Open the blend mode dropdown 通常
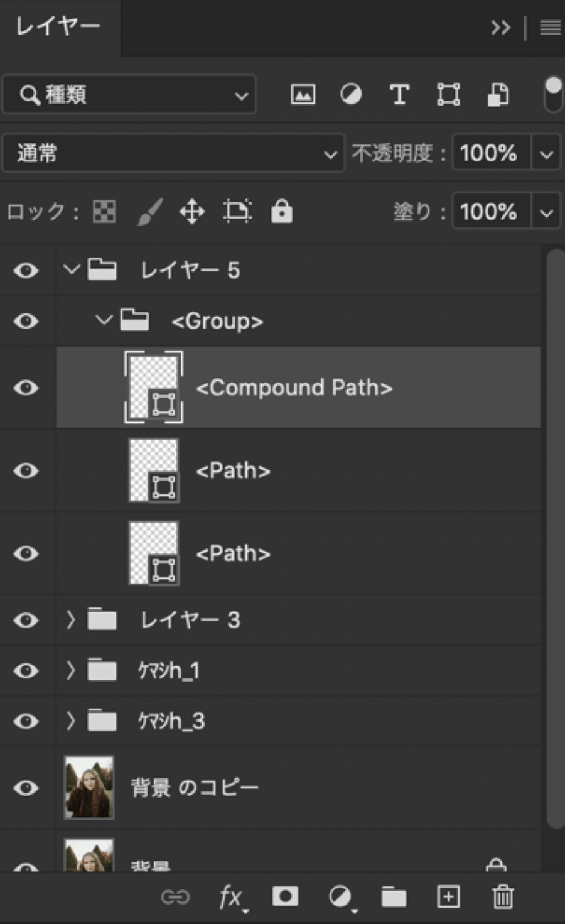 (x=173, y=153)
